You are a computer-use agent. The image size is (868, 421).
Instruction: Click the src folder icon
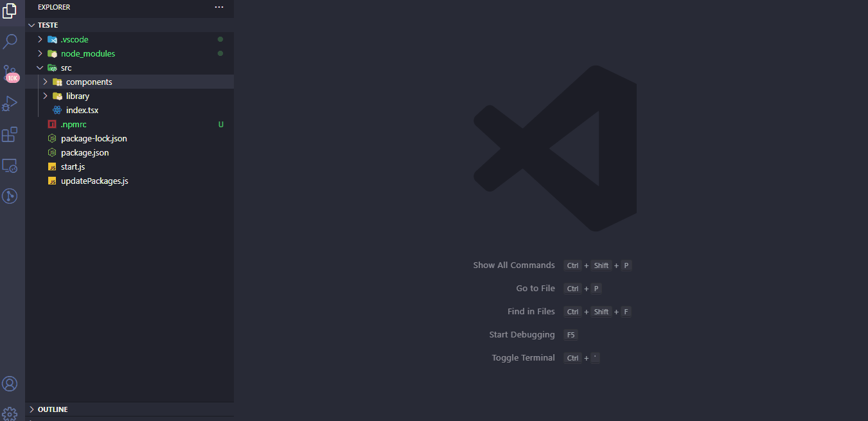coord(52,67)
